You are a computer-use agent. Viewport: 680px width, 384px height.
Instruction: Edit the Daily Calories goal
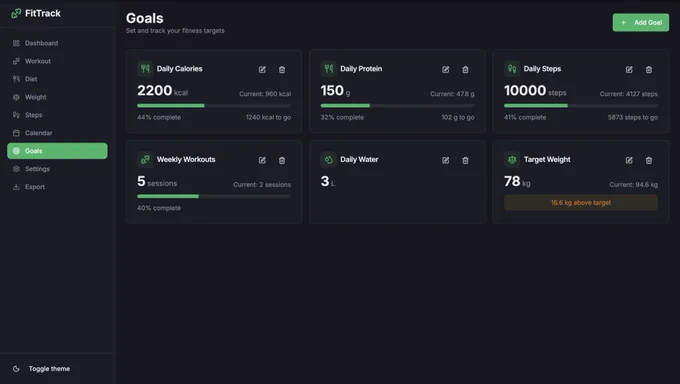click(262, 69)
